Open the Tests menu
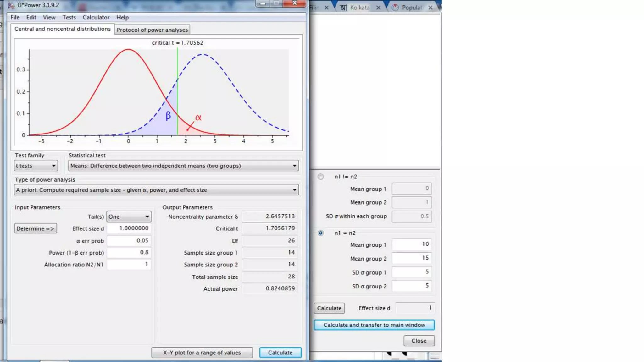This screenshot has width=644, height=362. pos(69,18)
